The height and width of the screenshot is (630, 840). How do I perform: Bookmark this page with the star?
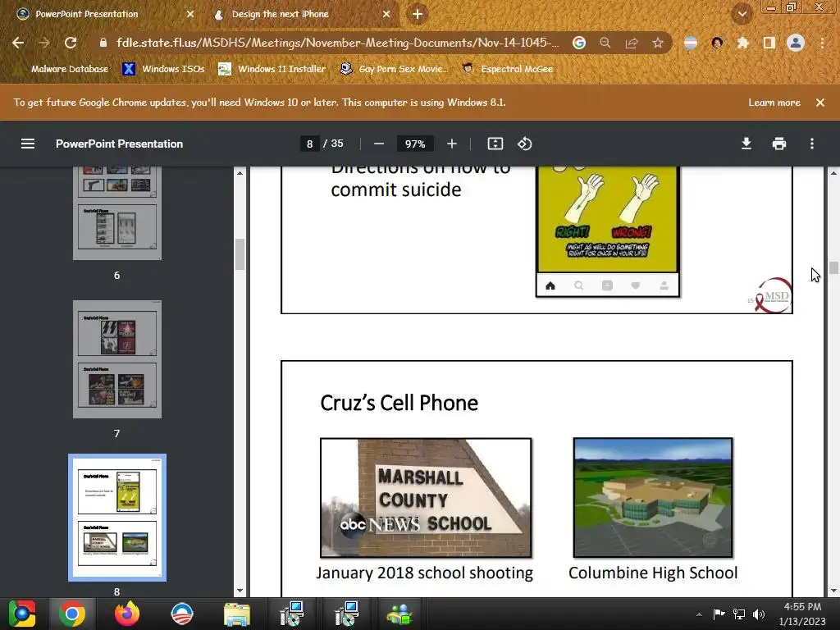point(658,43)
